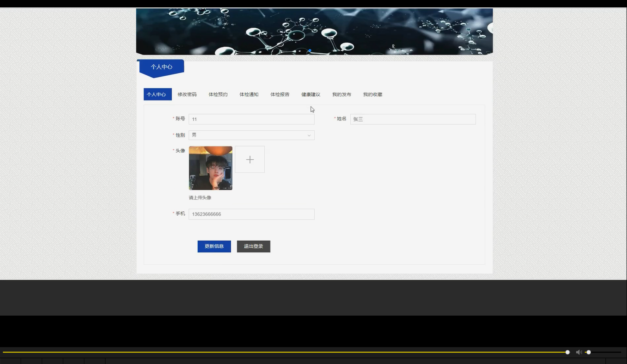Click the 头像 field label
Viewport: 627px width, 364px height.
180,151
